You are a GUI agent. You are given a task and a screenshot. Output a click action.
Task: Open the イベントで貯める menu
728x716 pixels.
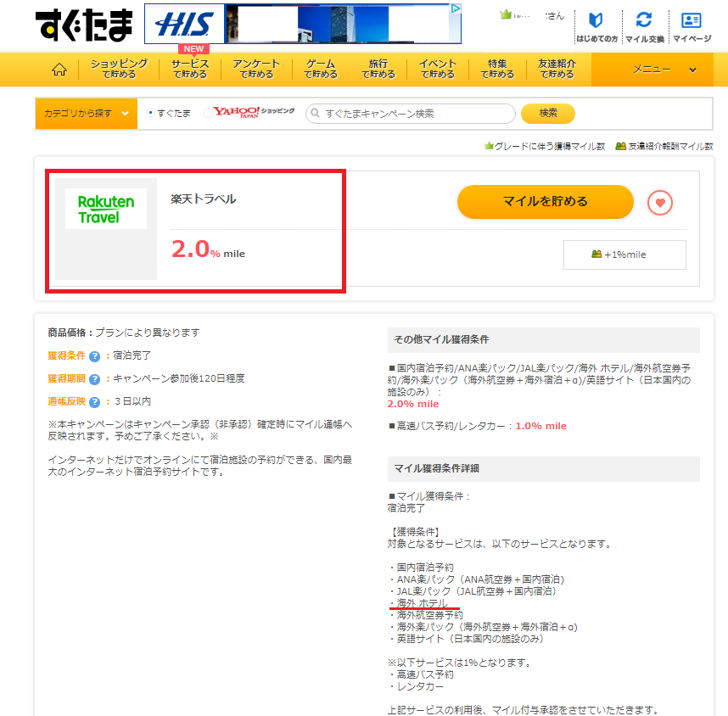coord(438,69)
